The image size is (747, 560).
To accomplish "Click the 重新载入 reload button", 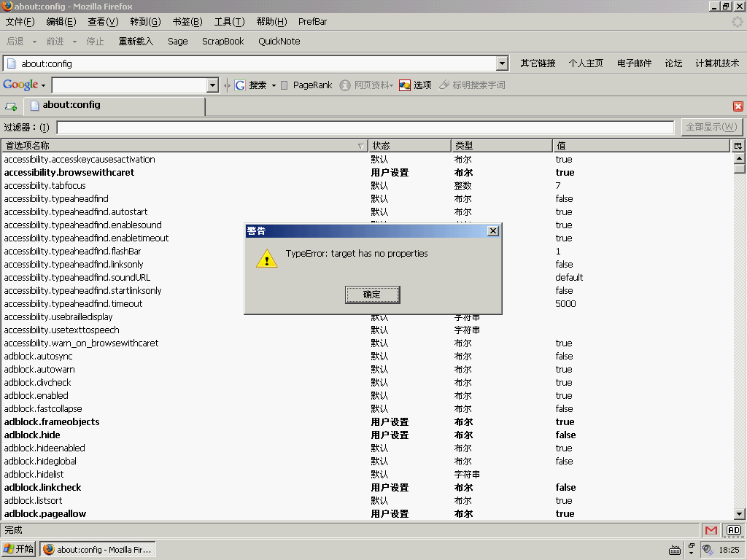I will pyautogui.click(x=136, y=42).
